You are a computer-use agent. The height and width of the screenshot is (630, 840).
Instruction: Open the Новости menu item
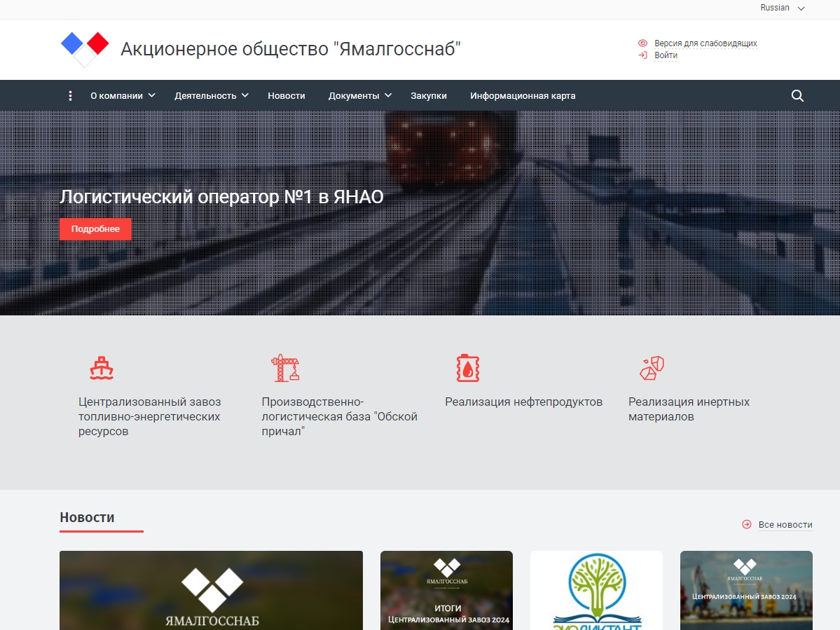tap(287, 96)
